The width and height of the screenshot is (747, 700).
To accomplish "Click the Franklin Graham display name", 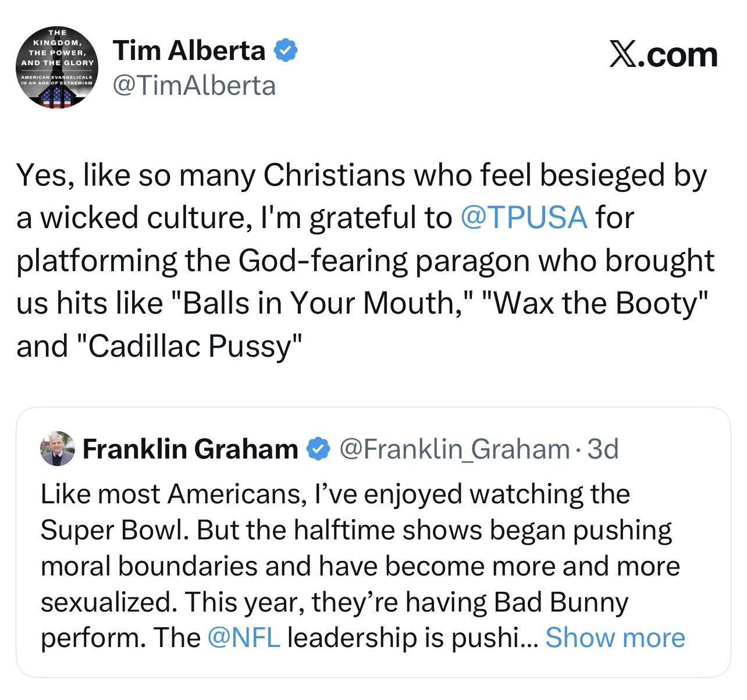I will click(190, 449).
